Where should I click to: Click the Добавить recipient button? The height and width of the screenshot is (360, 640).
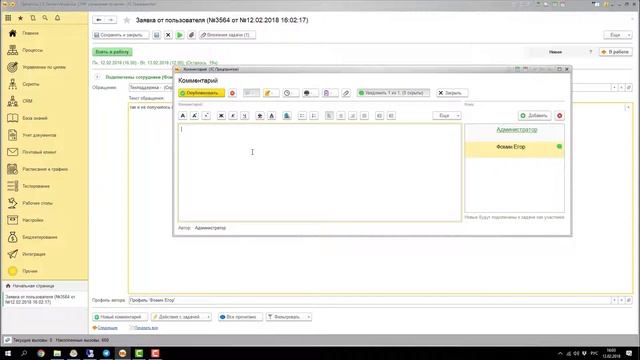[534, 116]
